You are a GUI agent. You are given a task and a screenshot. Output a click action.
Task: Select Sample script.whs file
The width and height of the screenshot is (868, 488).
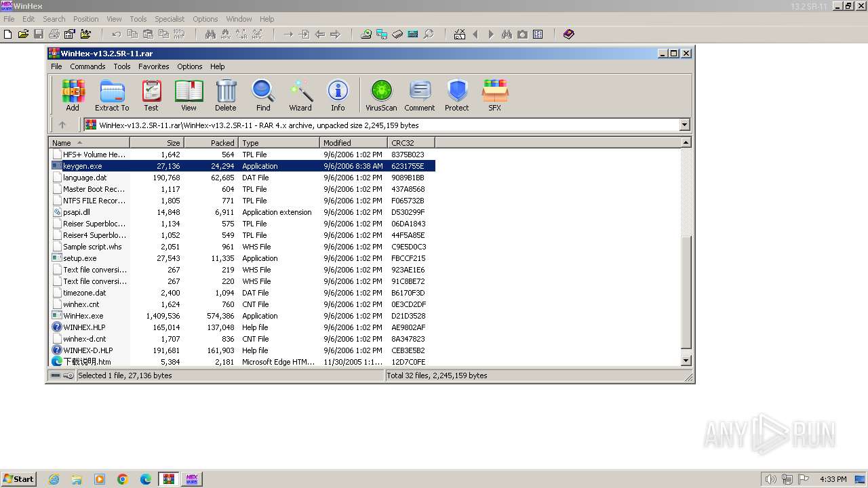242,247
